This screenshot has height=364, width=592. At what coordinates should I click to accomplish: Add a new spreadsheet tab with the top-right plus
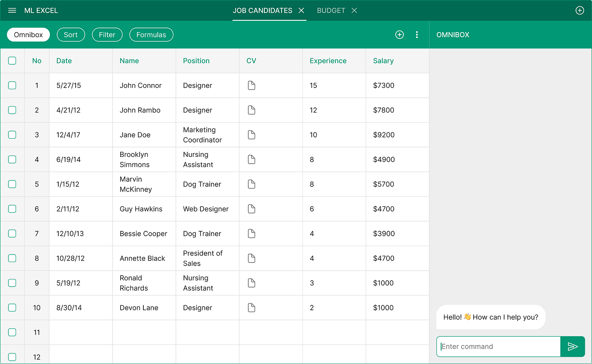580,10
